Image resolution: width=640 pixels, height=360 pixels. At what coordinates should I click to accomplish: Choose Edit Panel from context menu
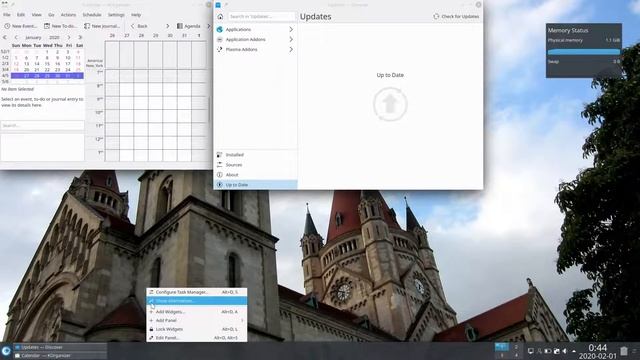point(197,338)
